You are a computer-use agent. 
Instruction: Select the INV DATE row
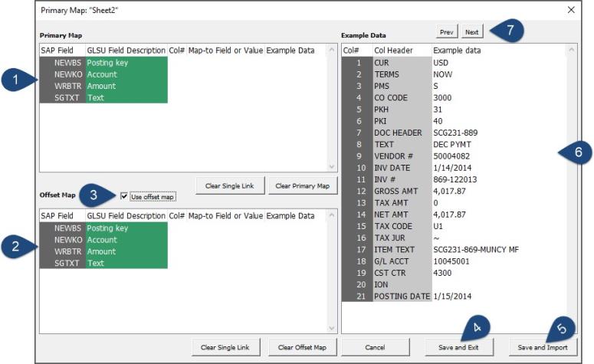454,168
